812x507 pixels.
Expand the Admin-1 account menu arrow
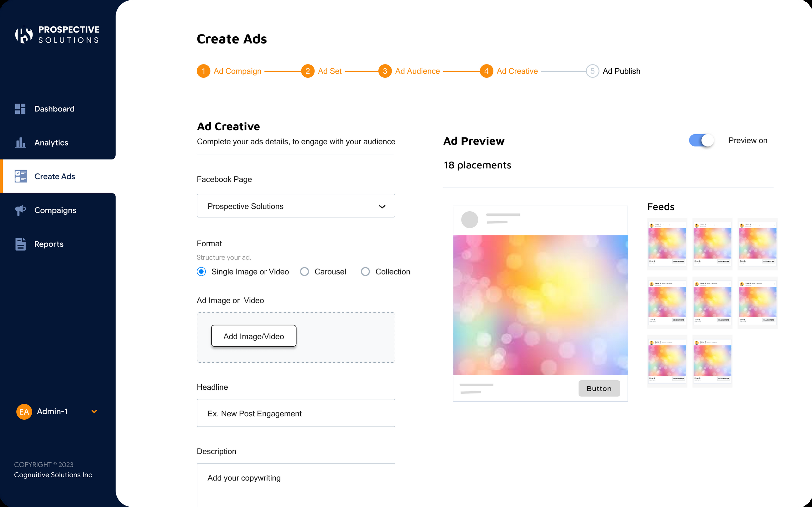(94, 412)
